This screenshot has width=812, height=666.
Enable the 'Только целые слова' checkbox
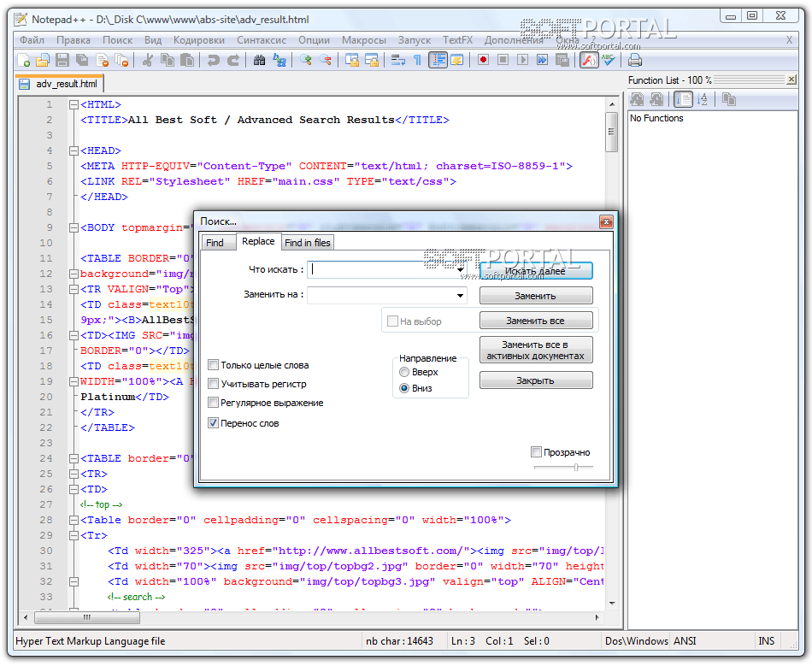pos(214,365)
